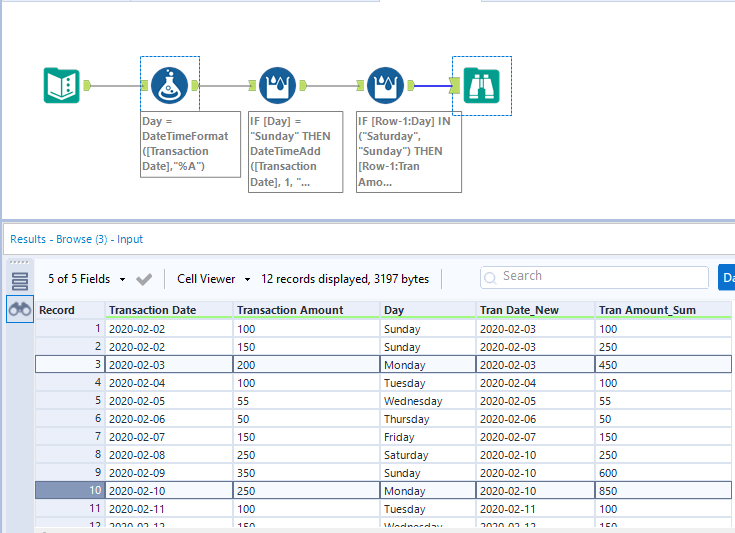This screenshot has height=533, width=735.
Task: Click Tran Amount_Sum value 600
Action: point(663,473)
